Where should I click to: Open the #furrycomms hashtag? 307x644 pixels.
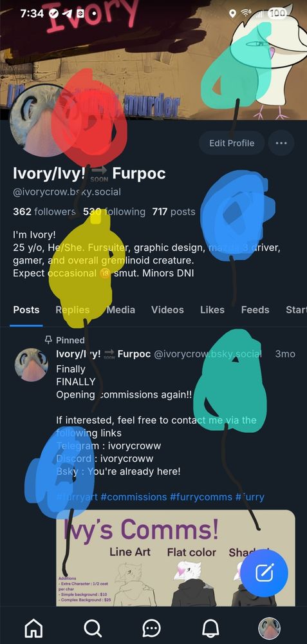(x=201, y=497)
